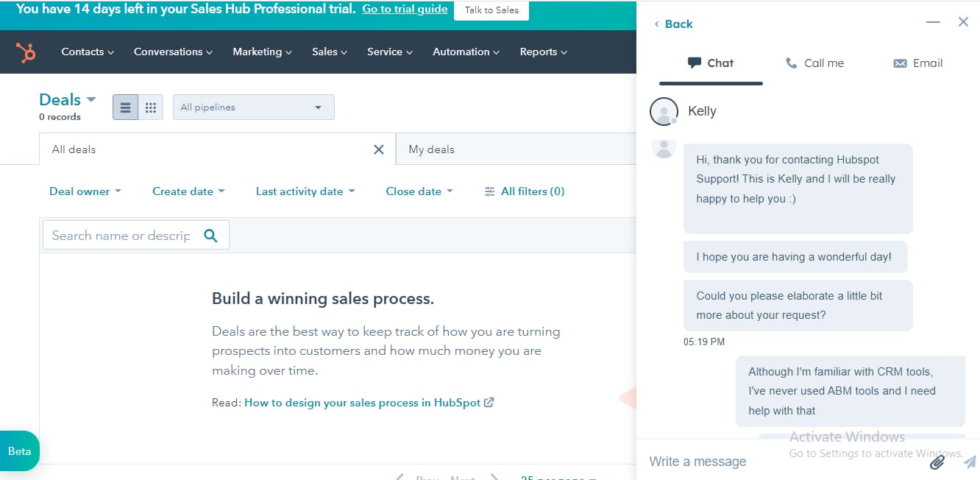Open the Sales menu
This screenshot has height=480, width=980.
pyautogui.click(x=330, y=52)
